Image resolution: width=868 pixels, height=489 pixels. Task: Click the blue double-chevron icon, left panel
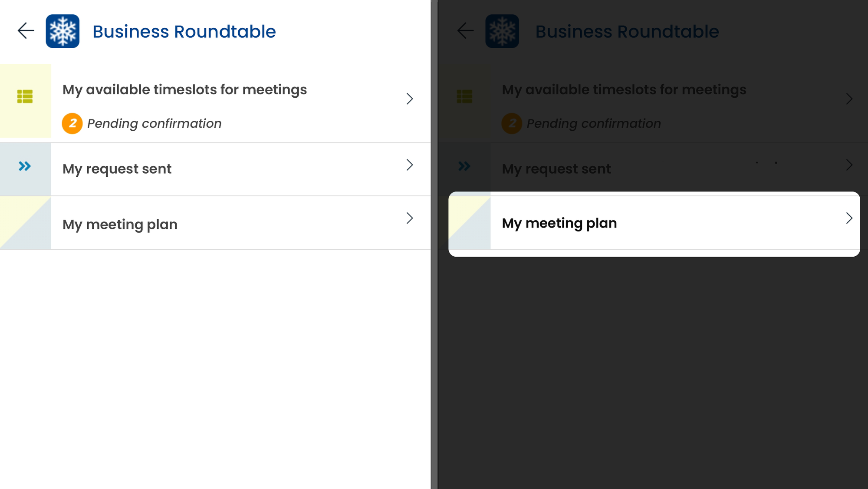click(25, 166)
